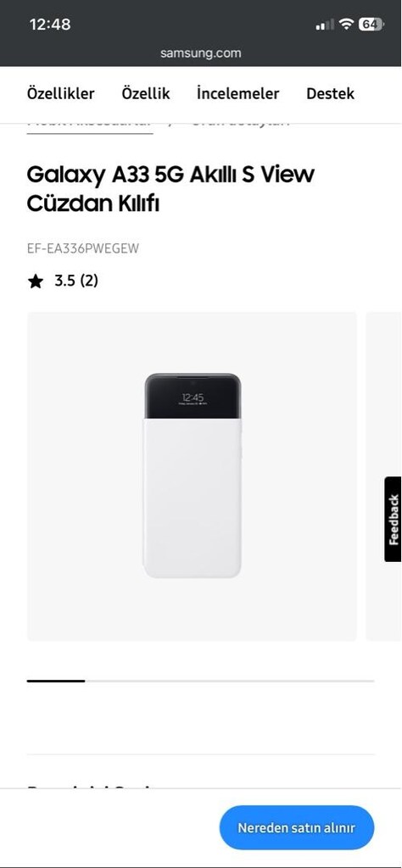
Task: Tap the Wi-Fi status icon
Action: [x=347, y=24]
